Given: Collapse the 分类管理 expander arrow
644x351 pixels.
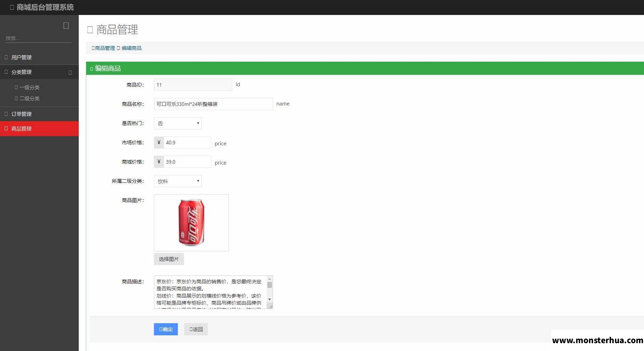Looking at the screenshot, I should 70,72.
